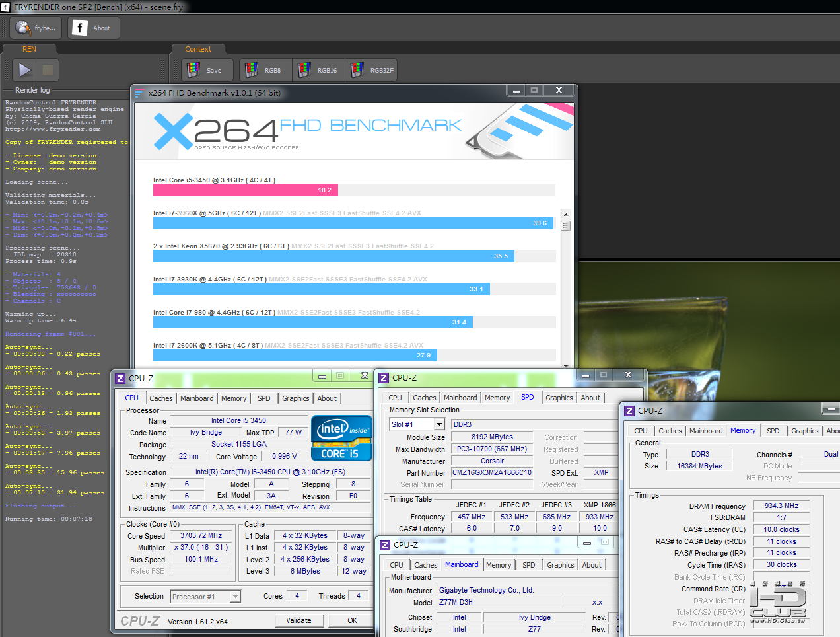Click the Facebook About button

coord(93,28)
